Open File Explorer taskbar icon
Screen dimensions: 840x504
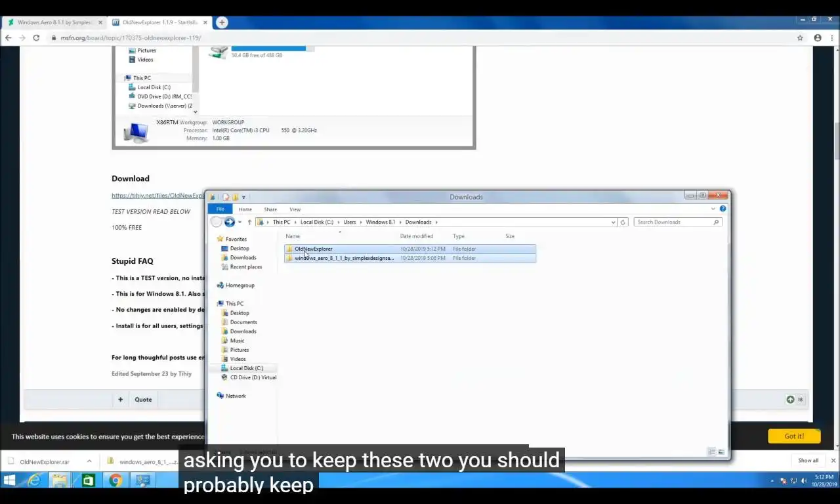pos(60,480)
